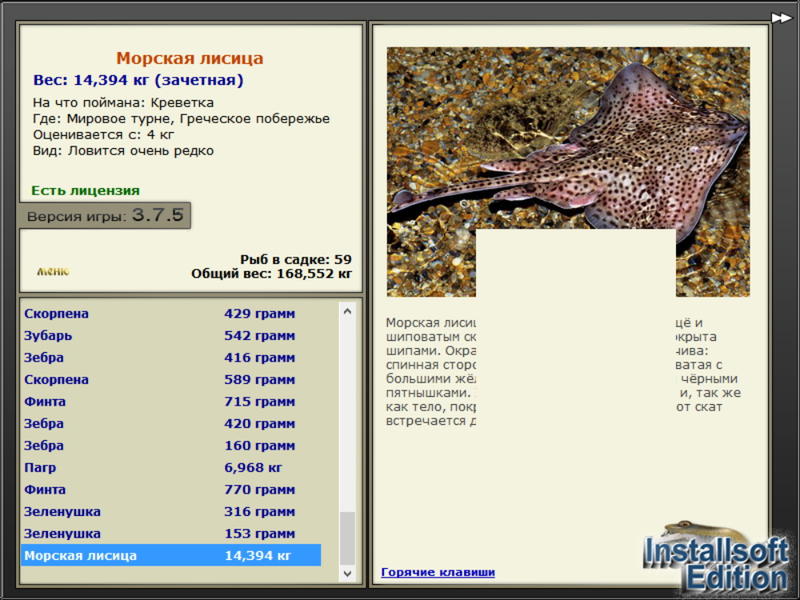Select highlighted Морская лисица 14,394 кг row

coord(171,555)
